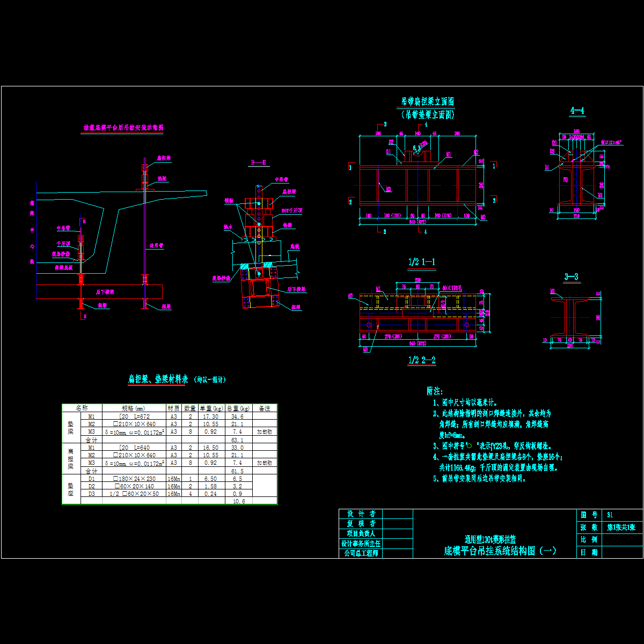Click the group label '垫座' in the table

tap(71, 489)
